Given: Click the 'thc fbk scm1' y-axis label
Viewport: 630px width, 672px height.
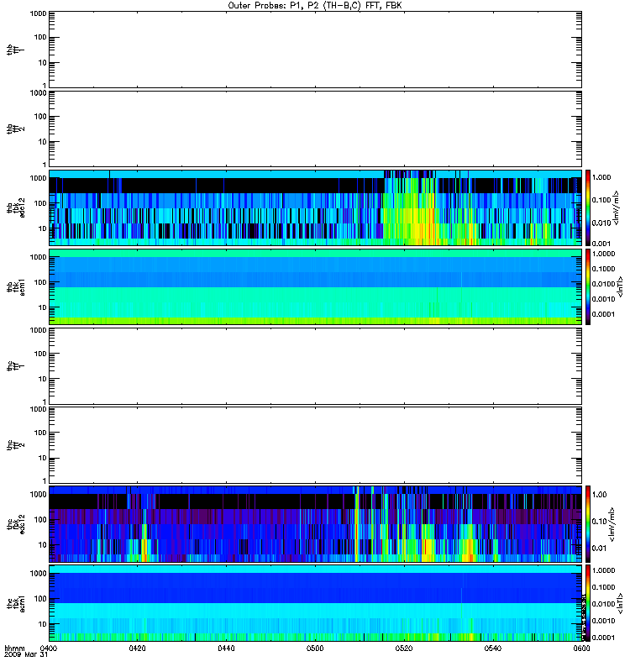Looking at the screenshot, I should click(16, 603).
